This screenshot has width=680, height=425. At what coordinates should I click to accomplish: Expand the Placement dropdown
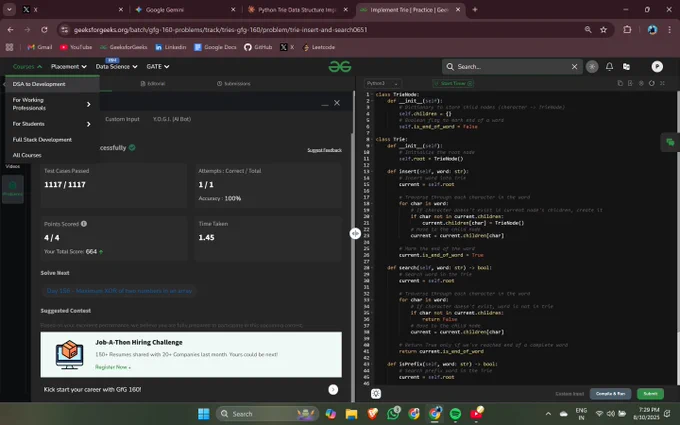pos(69,66)
